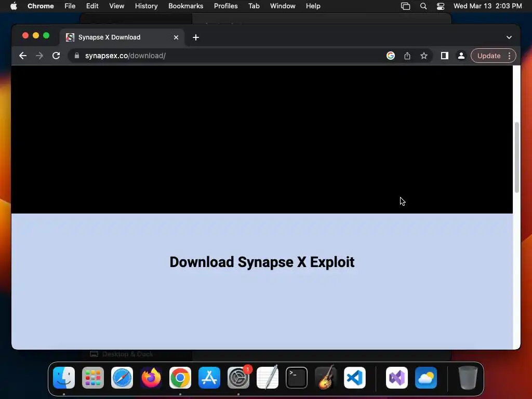The image size is (532, 399).
Task: Share this page using share icon
Action: tap(407, 56)
